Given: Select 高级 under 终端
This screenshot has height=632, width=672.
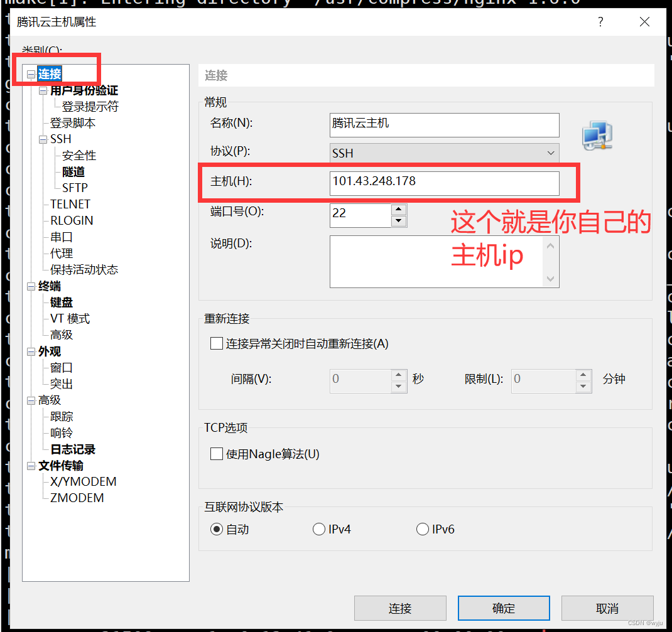Looking at the screenshot, I should (x=62, y=335).
